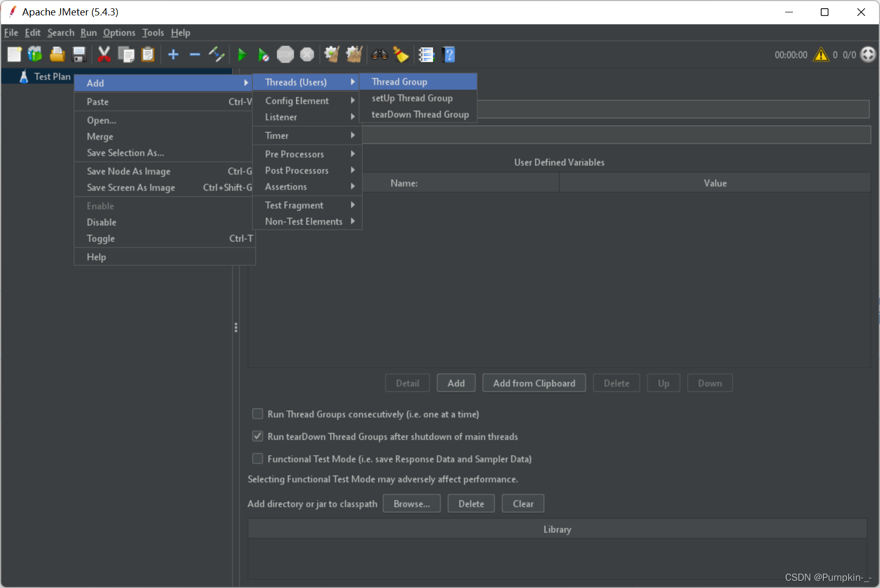Click the Save floppy disk icon
Viewport: 880px width, 588px height.
click(x=79, y=54)
